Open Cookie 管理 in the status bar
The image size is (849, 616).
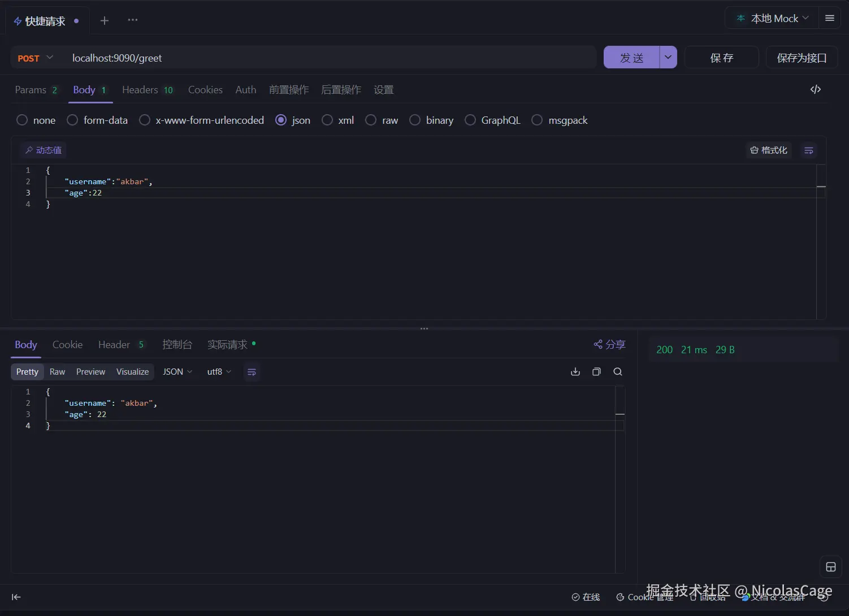pyautogui.click(x=644, y=597)
